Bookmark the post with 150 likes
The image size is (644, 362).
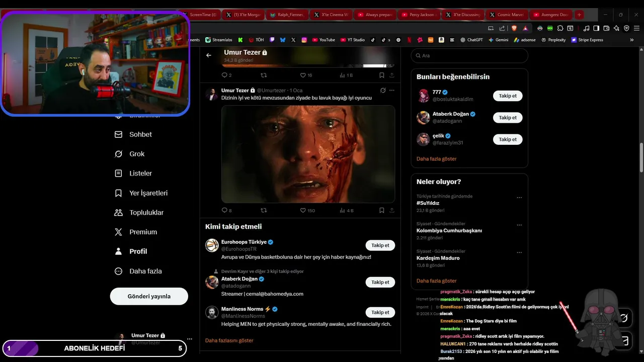[x=382, y=210]
